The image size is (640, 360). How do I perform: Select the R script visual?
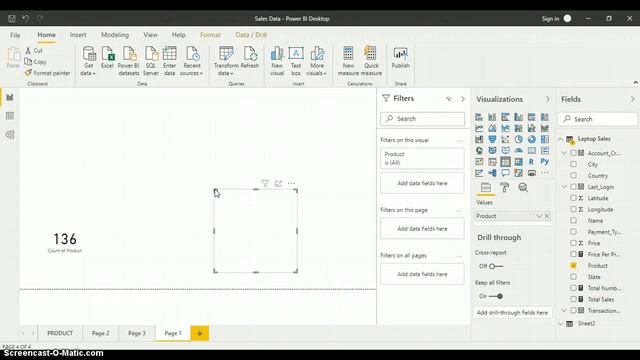pyautogui.click(x=531, y=162)
